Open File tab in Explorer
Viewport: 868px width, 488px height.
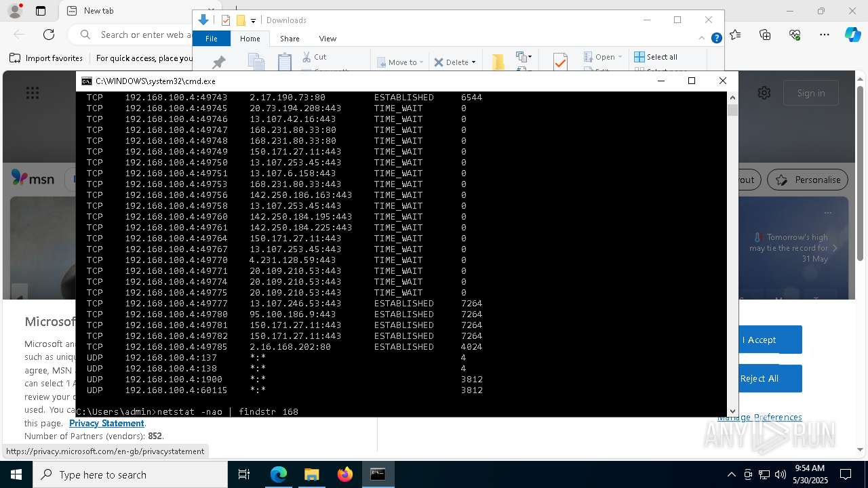pos(212,39)
